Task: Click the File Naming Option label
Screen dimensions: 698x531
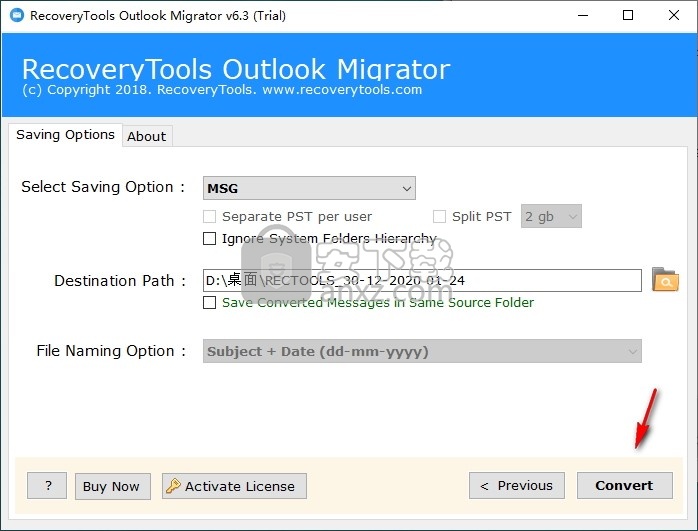Action: point(111,351)
